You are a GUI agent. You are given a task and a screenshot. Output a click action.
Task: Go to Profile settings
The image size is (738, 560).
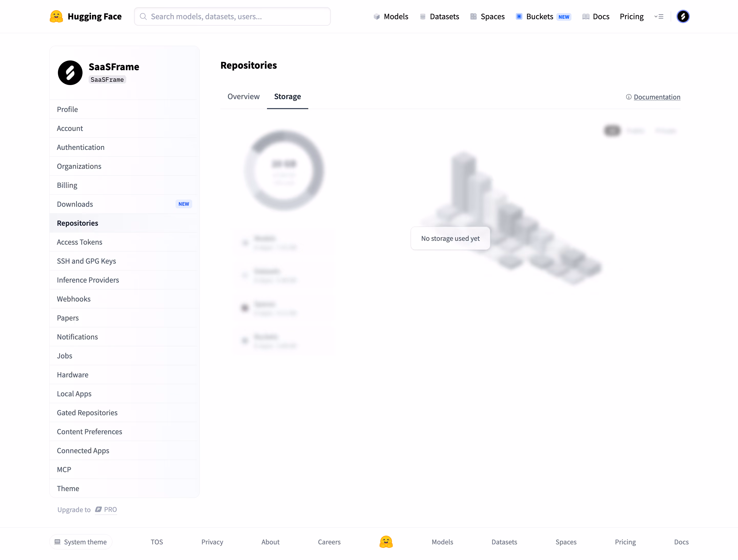tap(125, 109)
